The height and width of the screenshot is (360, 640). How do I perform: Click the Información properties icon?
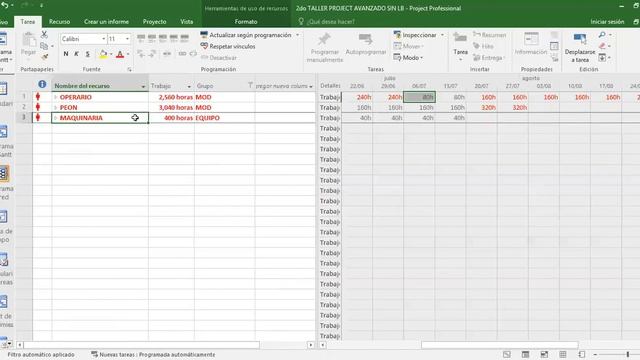coord(531,39)
